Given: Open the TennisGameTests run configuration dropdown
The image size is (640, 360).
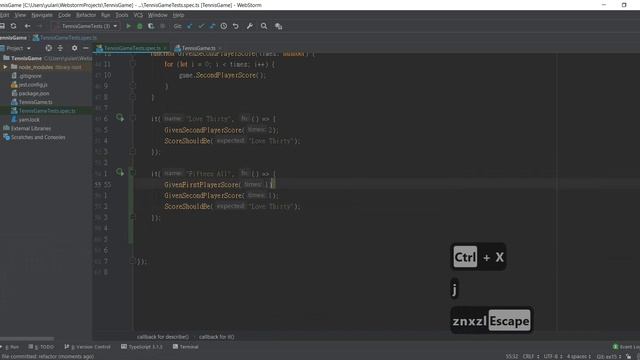Looking at the screenshot, I should click(x=86, y=26).
